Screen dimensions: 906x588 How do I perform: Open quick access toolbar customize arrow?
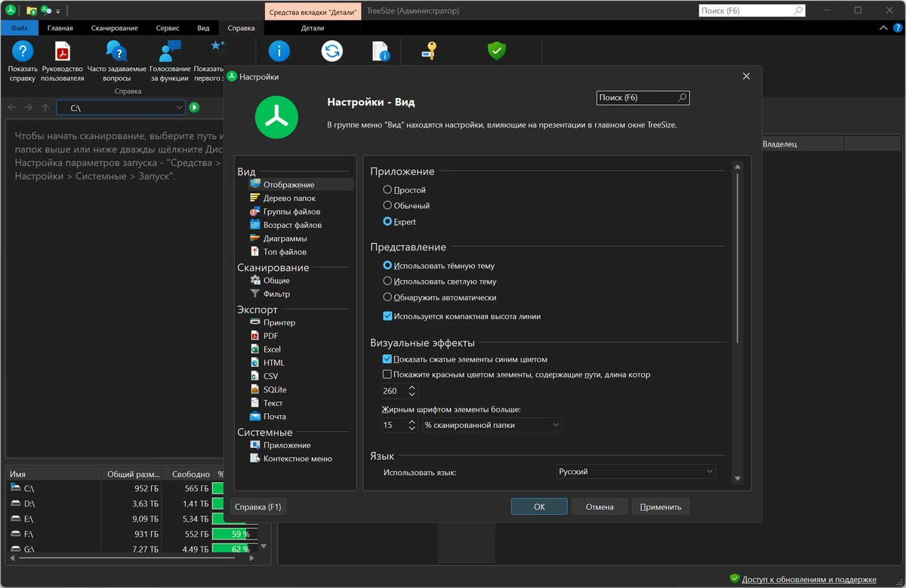pos(59,11)
